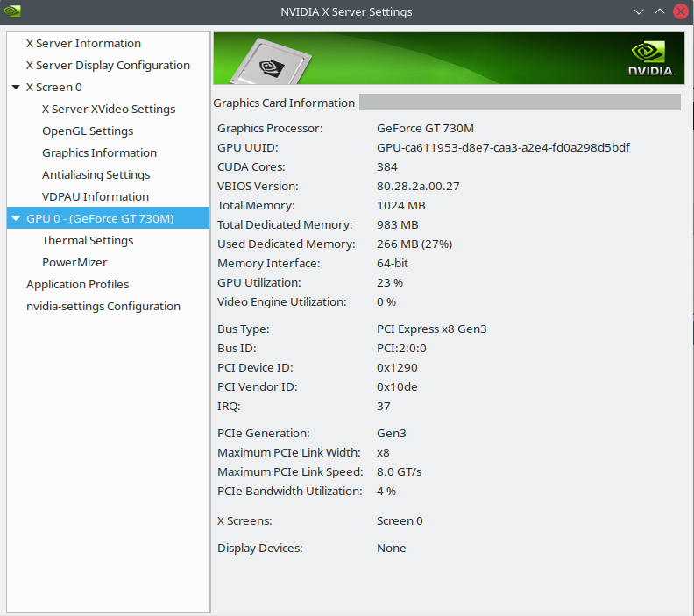Click Total Dedicated Memory value 983 MB
This screenshot has width=694, height=616.
click(x=398, y=225)
